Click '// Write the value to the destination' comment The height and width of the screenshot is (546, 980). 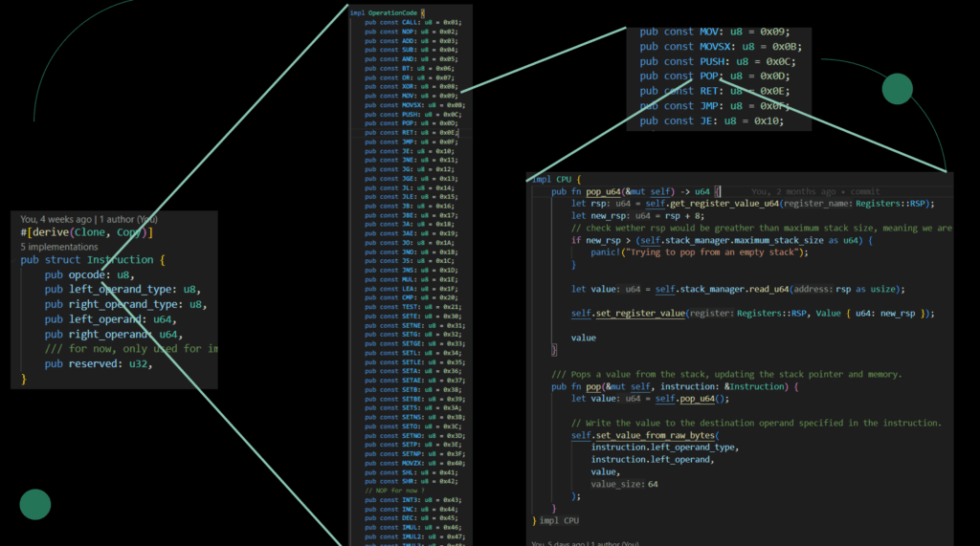pyautogui.click(x=756, y=423)
